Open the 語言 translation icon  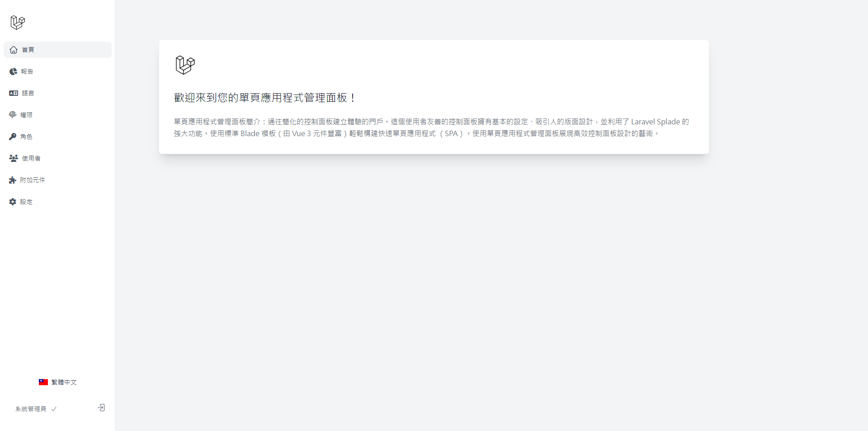coord(13,93)
